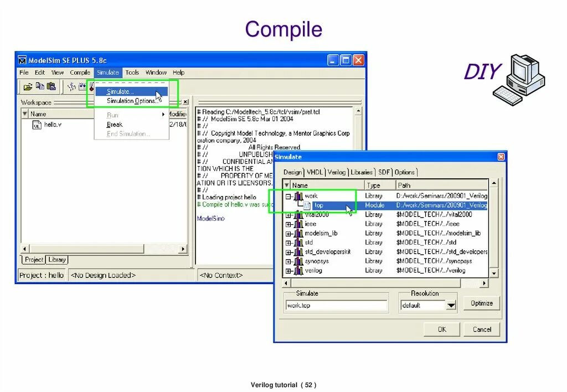
Task: Open the Help menu
Action: click(x=178, y=73)
